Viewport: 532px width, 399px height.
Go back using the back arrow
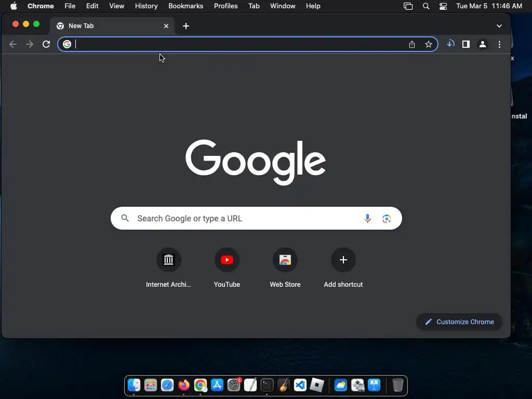click(13, 44)
